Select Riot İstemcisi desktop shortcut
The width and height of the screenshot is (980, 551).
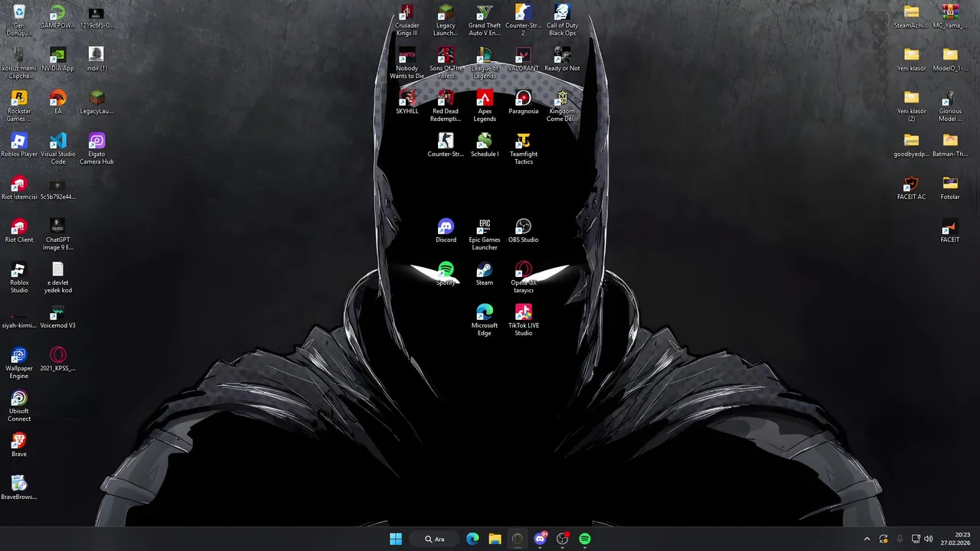pyautogui.click(x=19, y=188)
